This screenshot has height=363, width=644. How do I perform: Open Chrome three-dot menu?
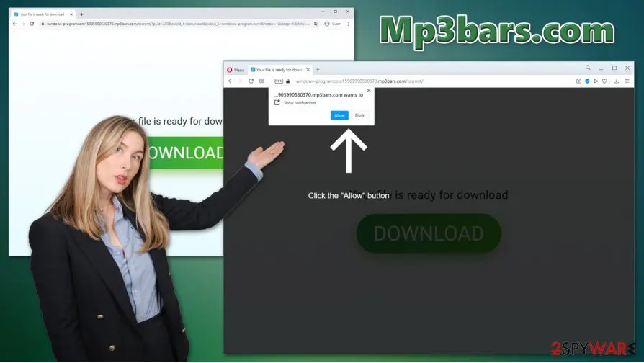tap(348, 24)
